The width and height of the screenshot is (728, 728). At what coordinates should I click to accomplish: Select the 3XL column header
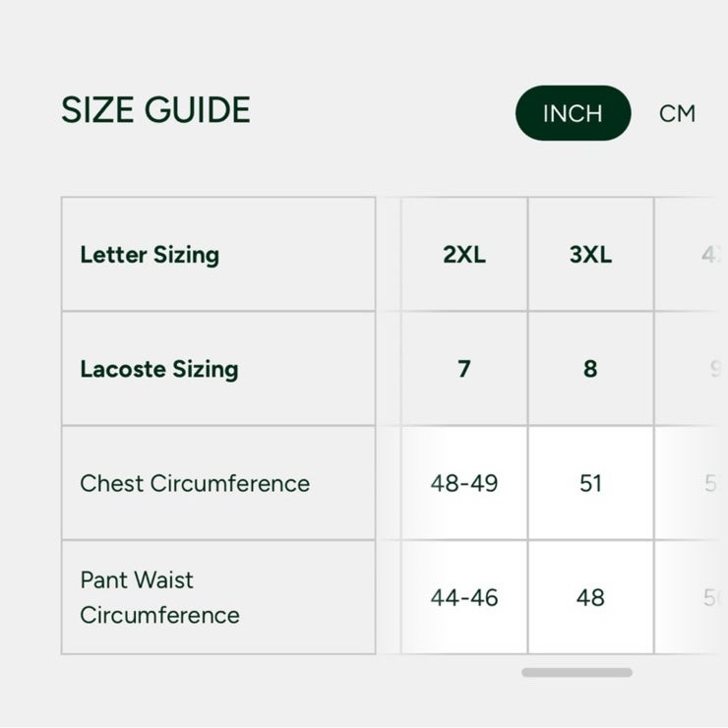tap(590, 254)
